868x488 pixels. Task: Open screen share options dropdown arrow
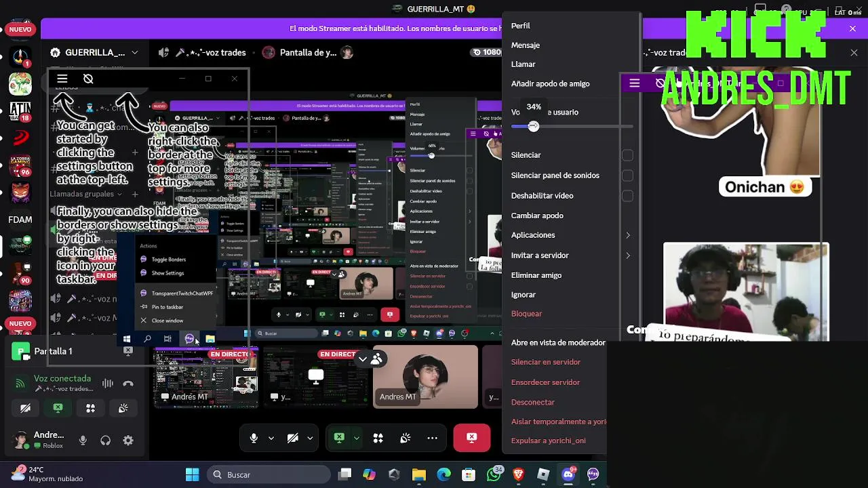(x=357, y=439)
